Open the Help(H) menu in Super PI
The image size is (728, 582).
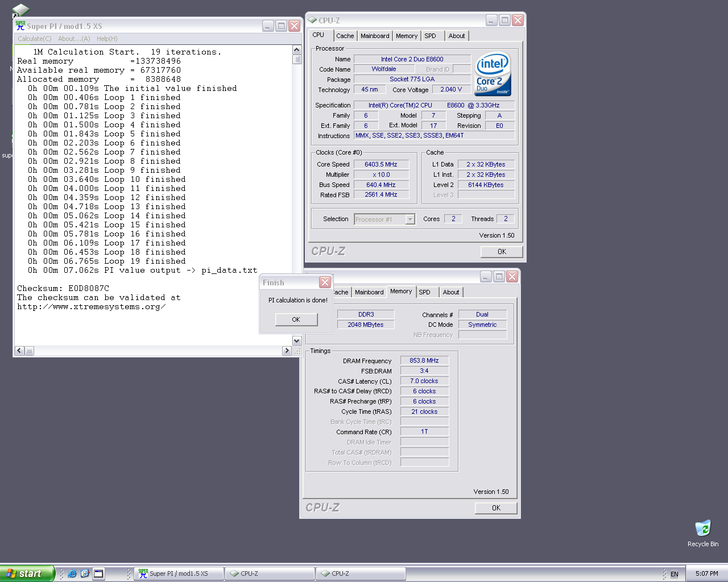tap(107, 39)
